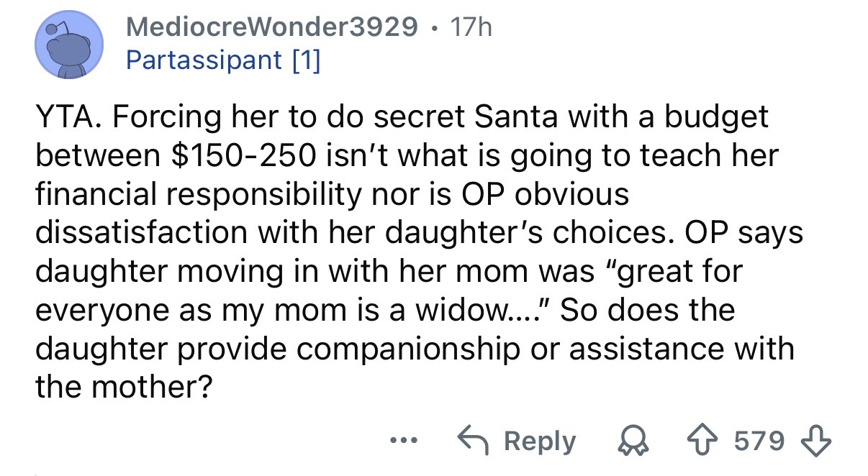Click the Reply text label
Image resolution: width=868 pixels, height=476 pixels.
pos(541,441)
